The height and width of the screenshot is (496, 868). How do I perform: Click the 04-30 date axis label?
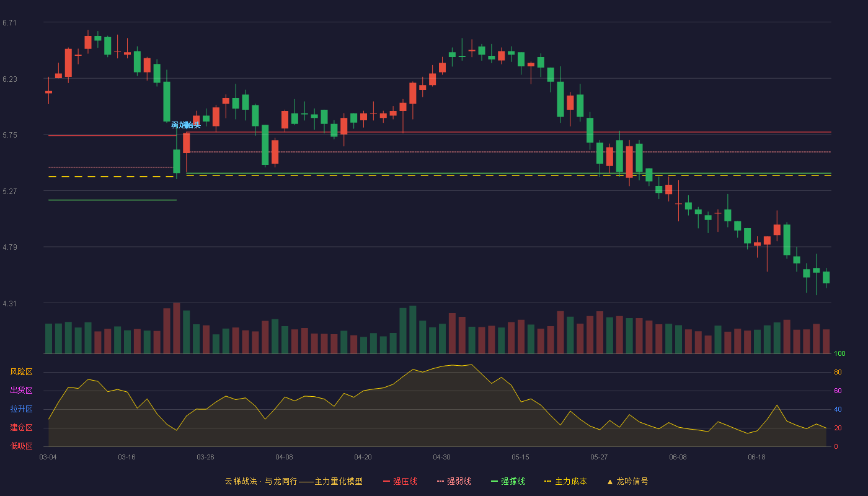(441, 457)
